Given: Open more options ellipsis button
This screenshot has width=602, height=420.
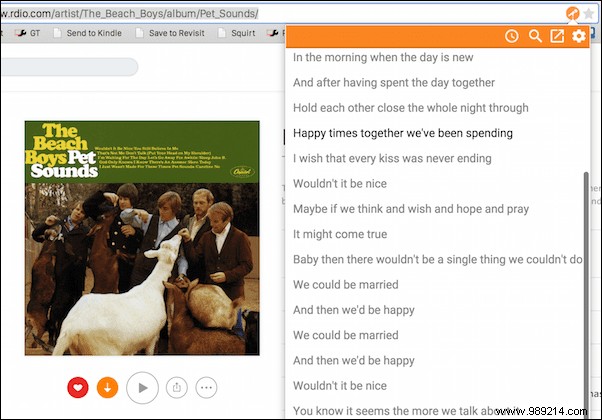Looking at the screenshot, I should (206, 387).
